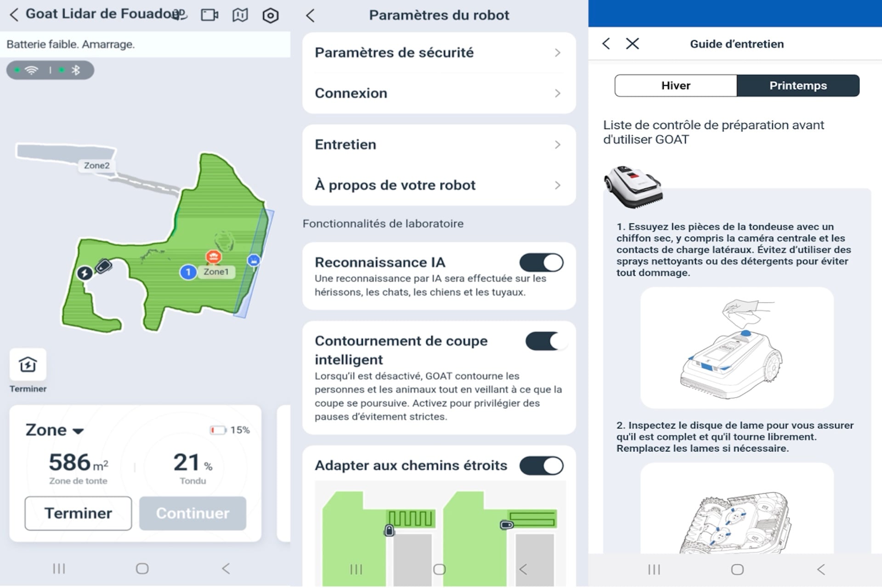
Task: Tap Android back button on the settings screen
Action: [x=523, y=570]
